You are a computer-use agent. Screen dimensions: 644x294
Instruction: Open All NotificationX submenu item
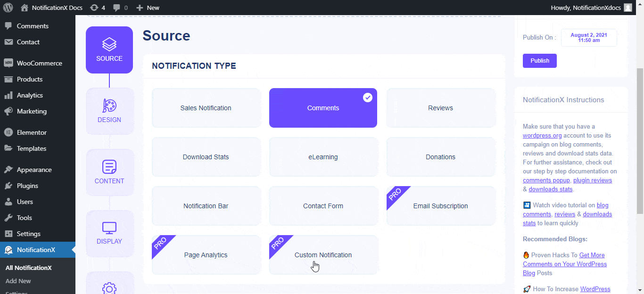pos(28,268)
